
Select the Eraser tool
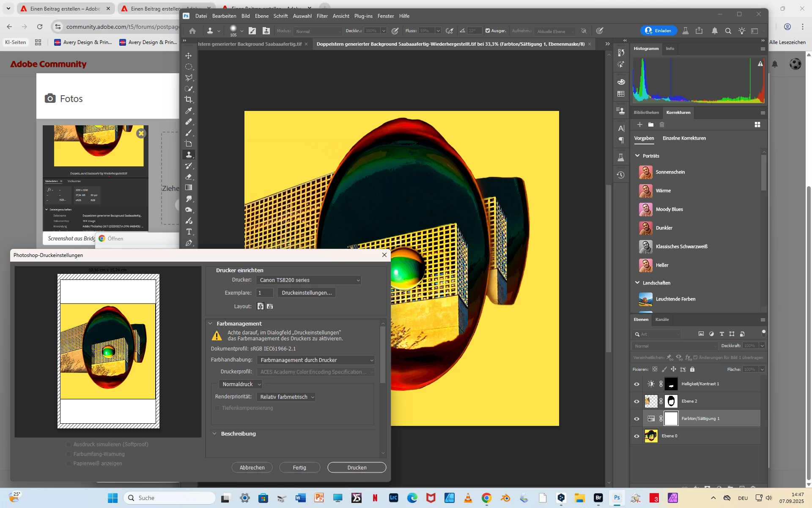click(x=189, y=177)
